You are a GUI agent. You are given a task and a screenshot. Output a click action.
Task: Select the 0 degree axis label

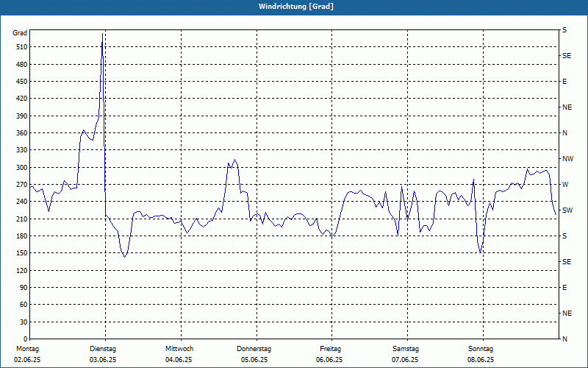25,339
